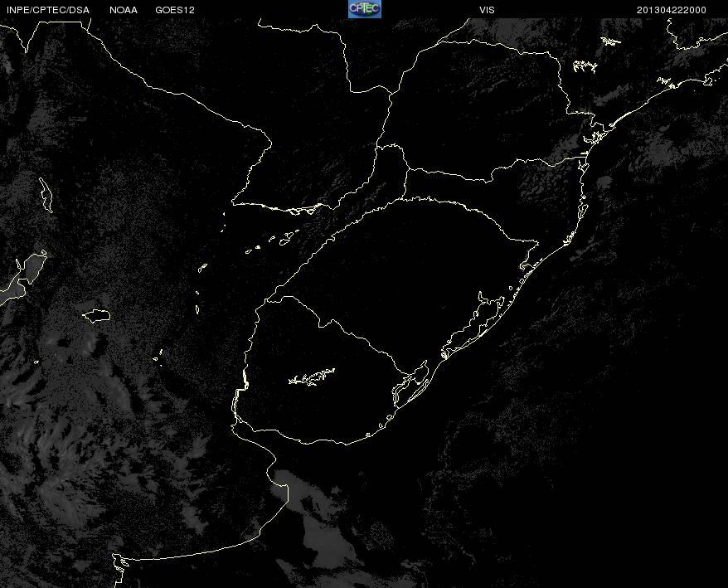Screen dimensions: 728x588
Task: Click the NOAA label in the header
Action: coord(124,10)
